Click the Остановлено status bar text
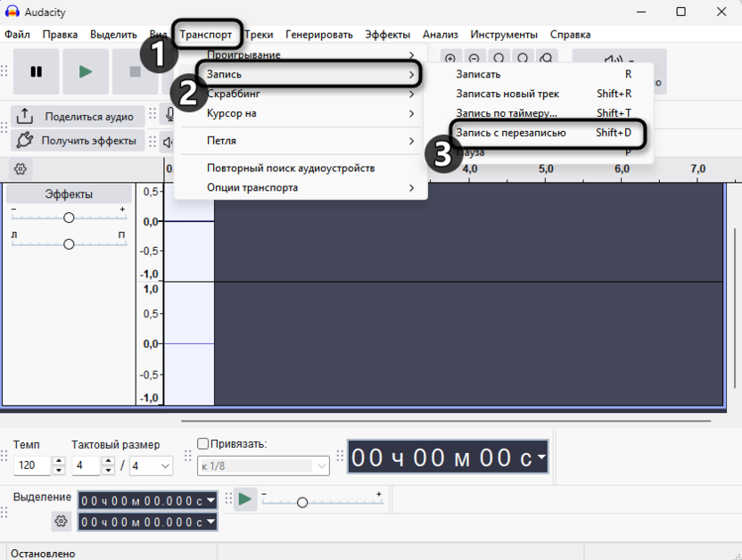Image resolution: width=742 pixels, height=560 pixels. (x=43, y=554)
